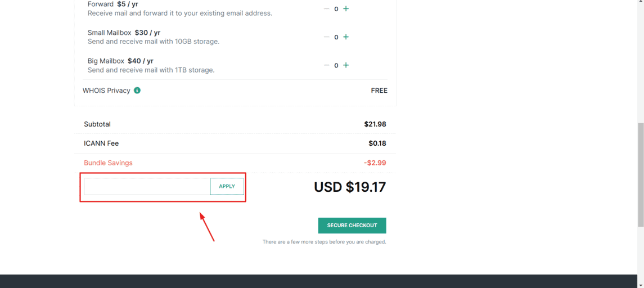This screenshot has width=644, height=288.
Task: Open the WHOIS Privacy info icon
Action: [137, 91]
